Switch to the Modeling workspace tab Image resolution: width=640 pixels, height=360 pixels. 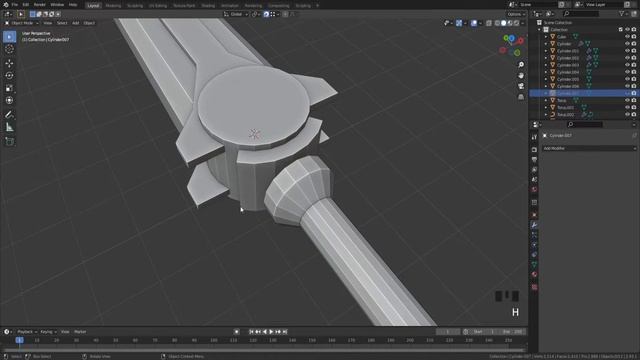tap(113, 6)
